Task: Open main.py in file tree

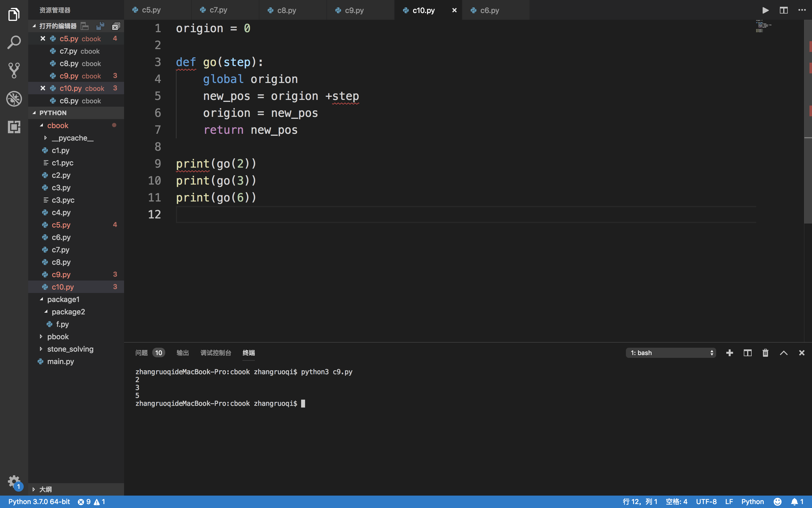Action: (76, 361)
